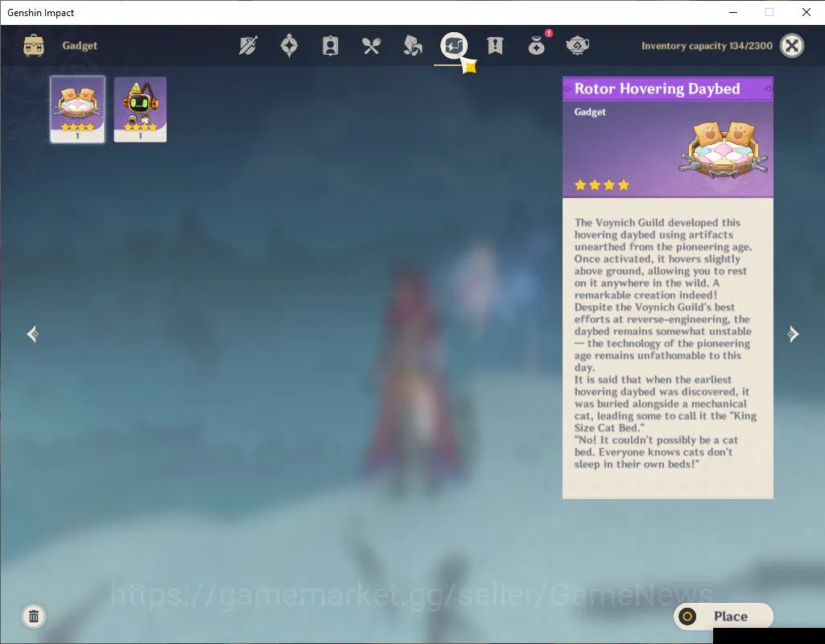Click the Inventory capacity 134/2300 text

pyautogui.click(x=707, y=46)
